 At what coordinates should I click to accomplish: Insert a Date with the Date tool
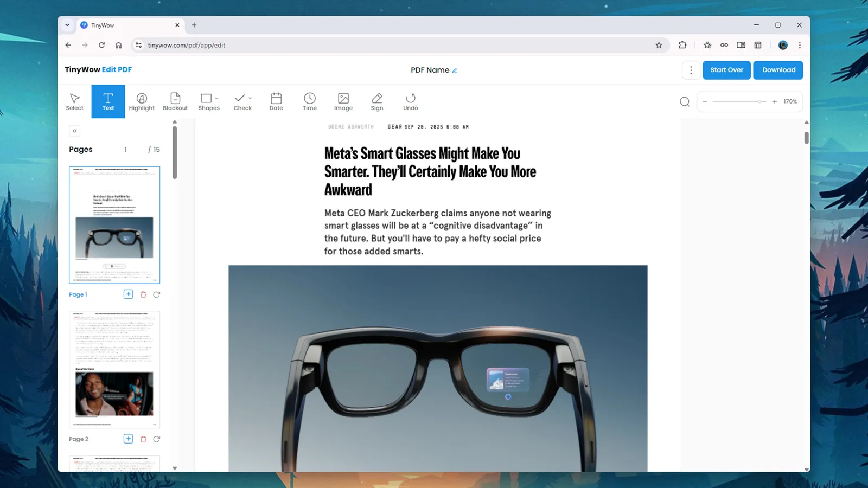tap(276, 101)
